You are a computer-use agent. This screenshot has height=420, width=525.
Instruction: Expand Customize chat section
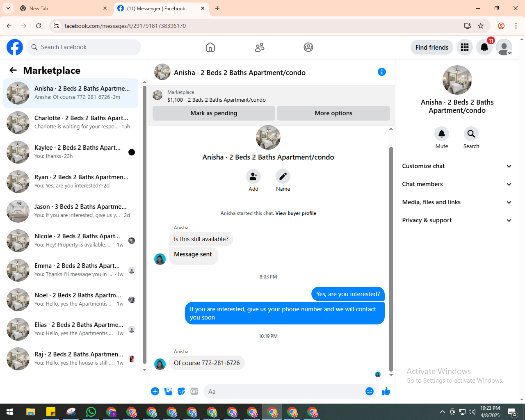457,166
